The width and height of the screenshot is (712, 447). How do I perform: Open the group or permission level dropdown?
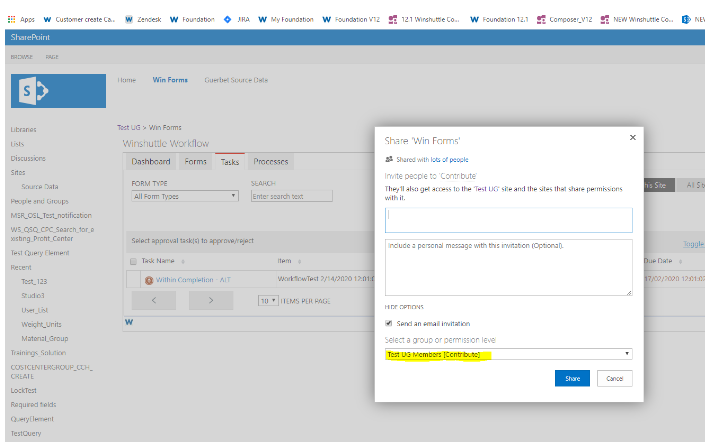[x=508, y=354]
